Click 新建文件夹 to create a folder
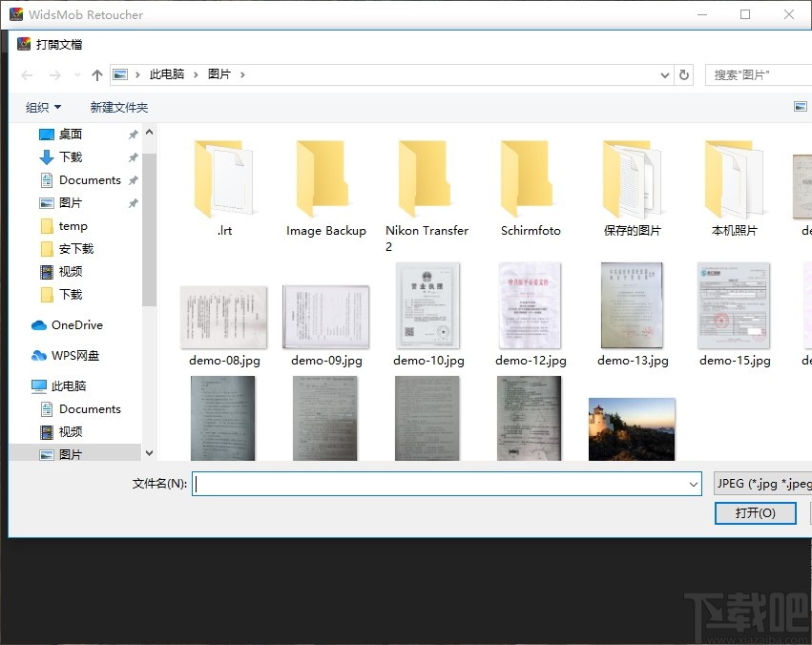 pos(118,107)
